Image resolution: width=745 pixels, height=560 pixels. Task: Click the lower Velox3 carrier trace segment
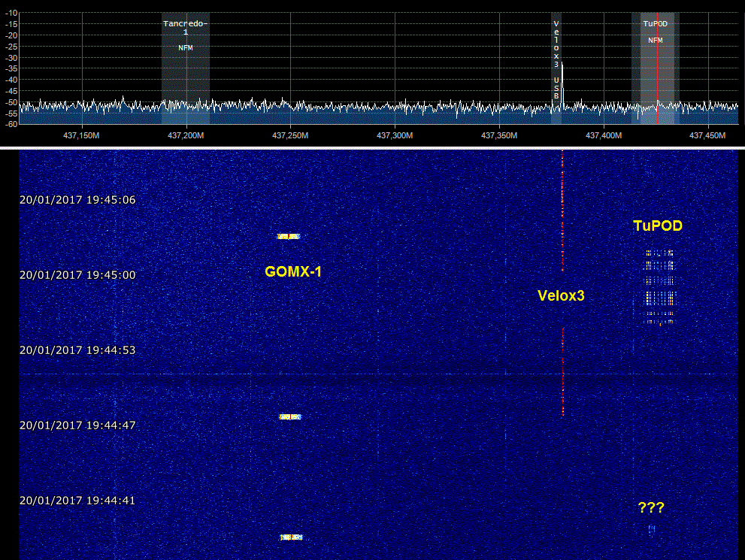[x=563, y=372]
